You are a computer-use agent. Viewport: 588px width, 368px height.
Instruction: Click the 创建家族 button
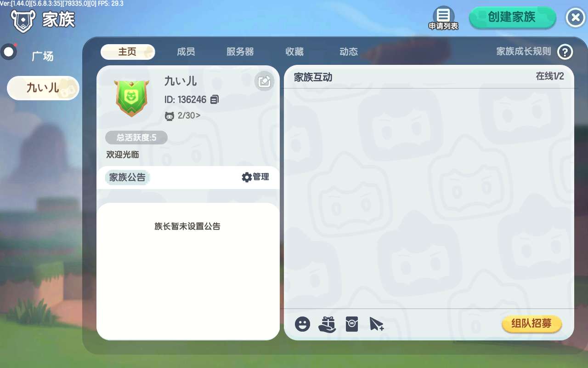click(x=512, y=17)
